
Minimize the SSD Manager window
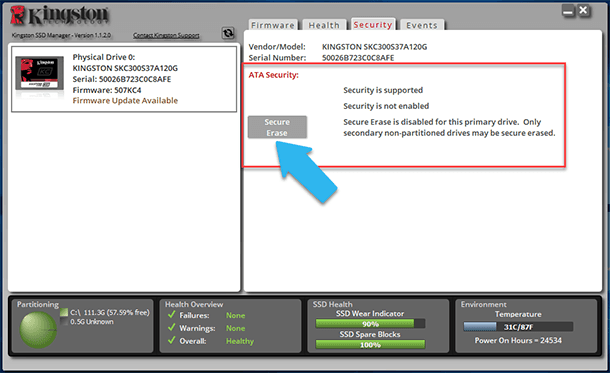pyautogui.click(x=568, y=11)
